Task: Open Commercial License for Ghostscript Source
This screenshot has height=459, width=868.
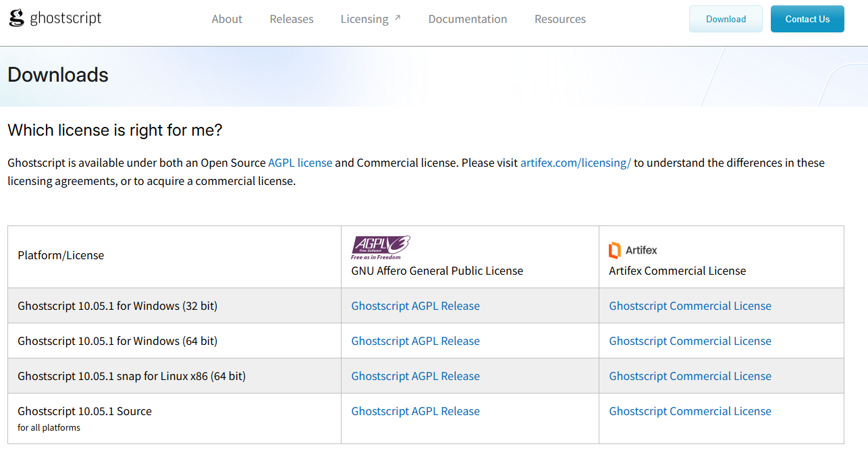Action: tap(690, 411)
